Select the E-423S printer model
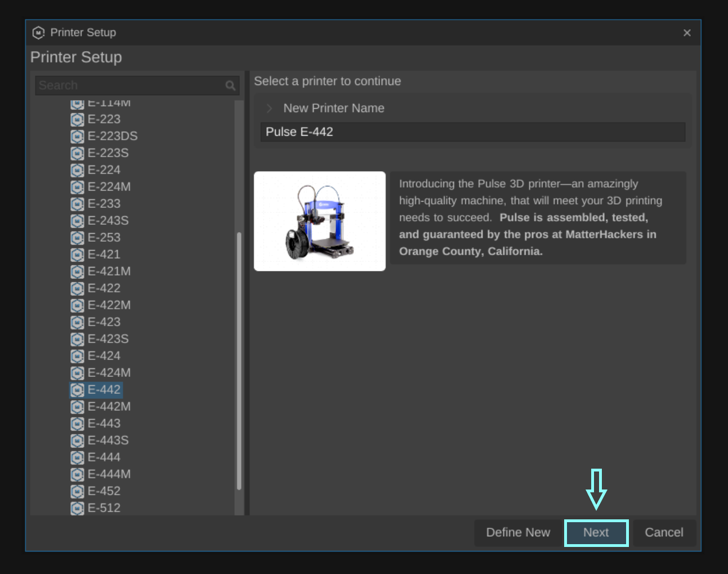The image size is (728, 574). pyautogui.click(x=108, y=339)
